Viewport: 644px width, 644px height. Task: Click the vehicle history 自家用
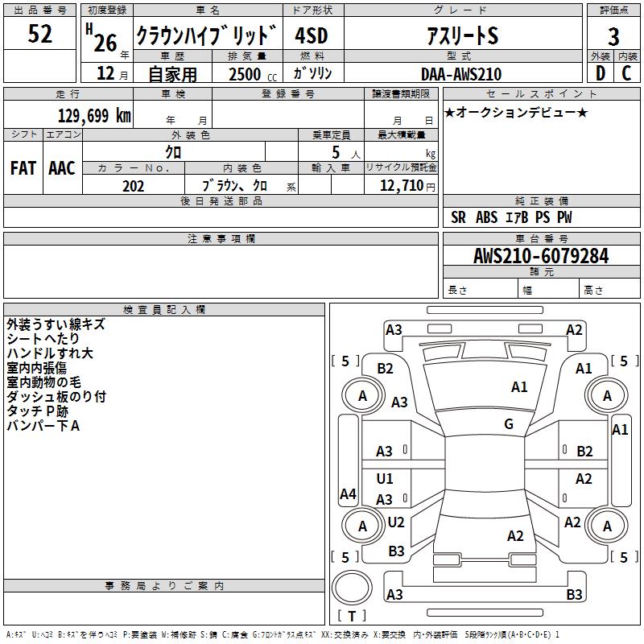tap(172, 74)
